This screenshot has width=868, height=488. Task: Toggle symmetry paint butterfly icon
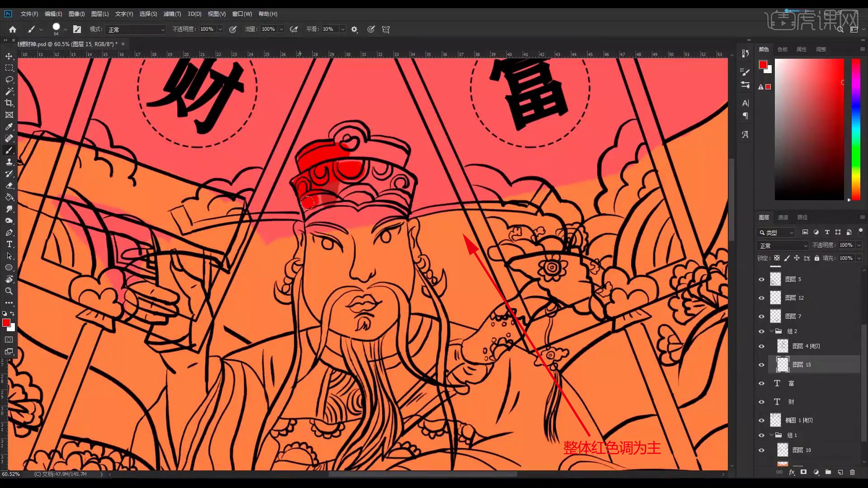tap(386, 29)
